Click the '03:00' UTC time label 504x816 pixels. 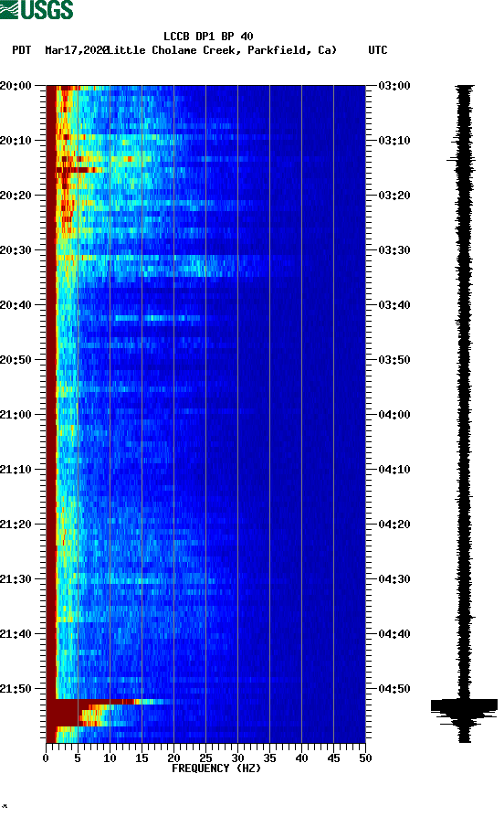click(x=394, y=85)
